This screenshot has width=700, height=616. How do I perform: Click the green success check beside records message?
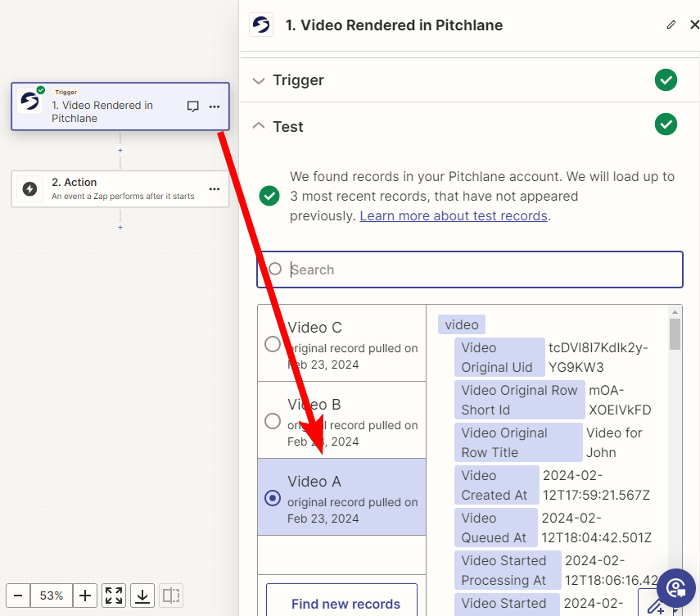pyautogui.click(x=269, y=196)
